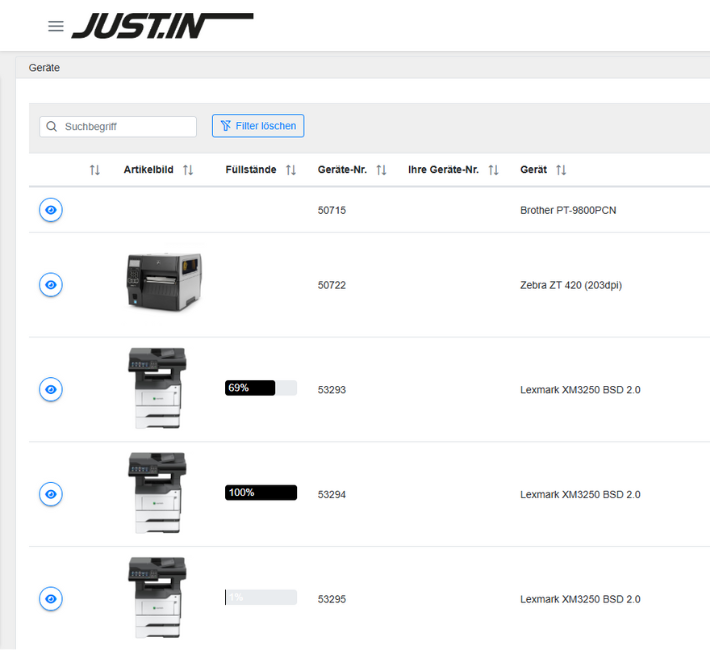
Task: Click the eye icon for device 53293
Action: tap(51, 389)
